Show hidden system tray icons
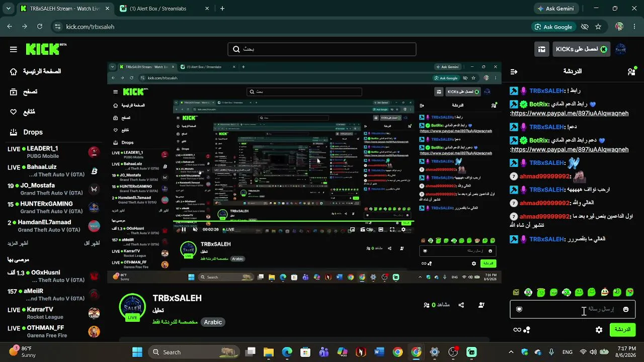 point(511,352)
